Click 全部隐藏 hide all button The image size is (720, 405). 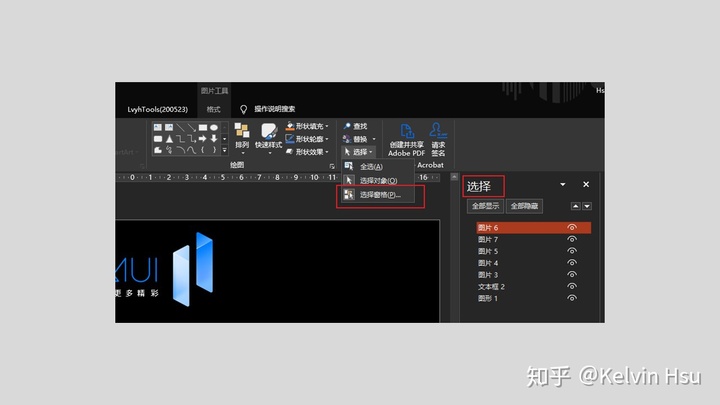click(x=524, y=206)
